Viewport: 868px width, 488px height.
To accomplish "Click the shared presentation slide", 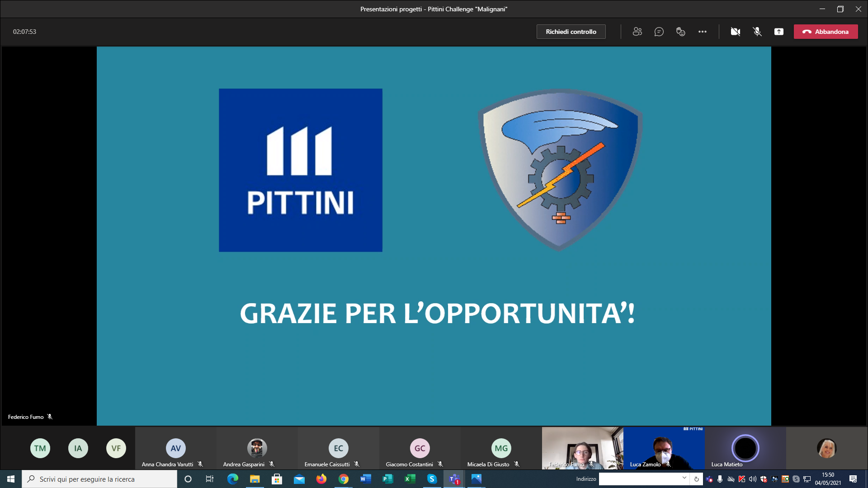I will click(x=434, y=236).
